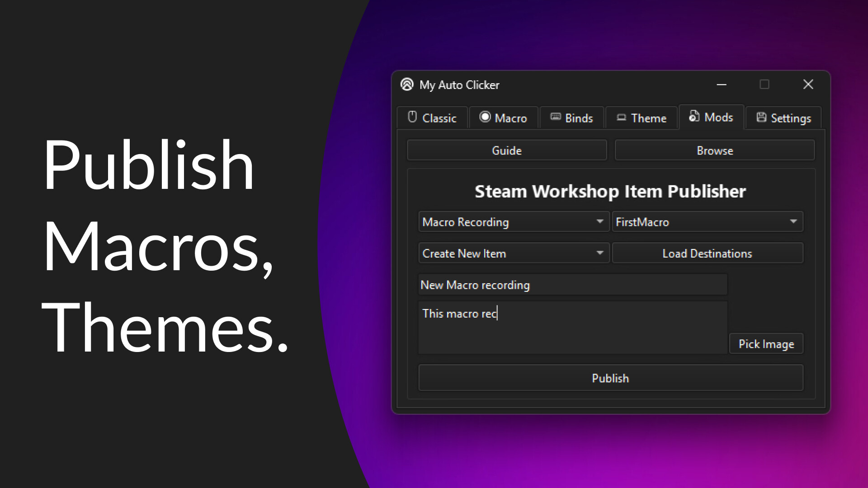Screen dimensions: 868x488
Task: Select the record circle icon beside Macro
Action: coord(485,117)
